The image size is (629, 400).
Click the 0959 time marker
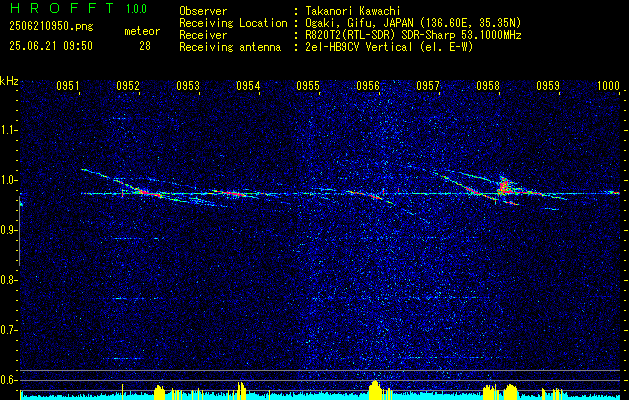pos(548,85)
